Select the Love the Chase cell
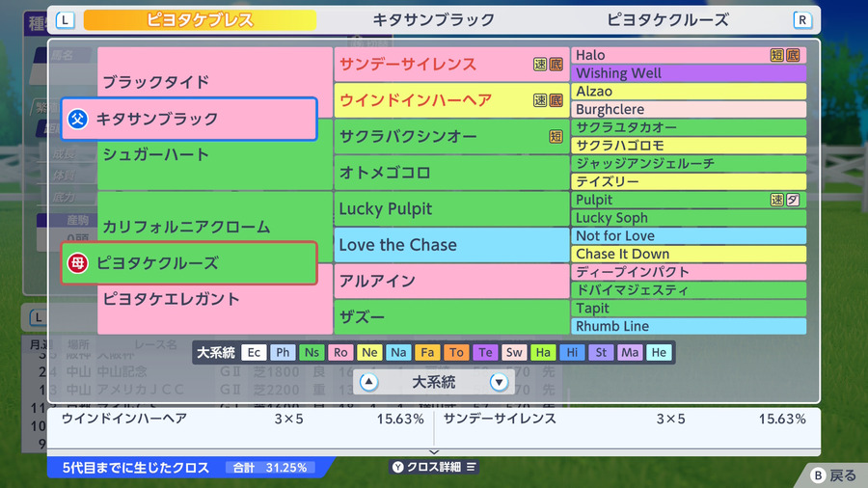Image resolution: width=868 pixels, height=488 pixels. click(x=451, y=245)
